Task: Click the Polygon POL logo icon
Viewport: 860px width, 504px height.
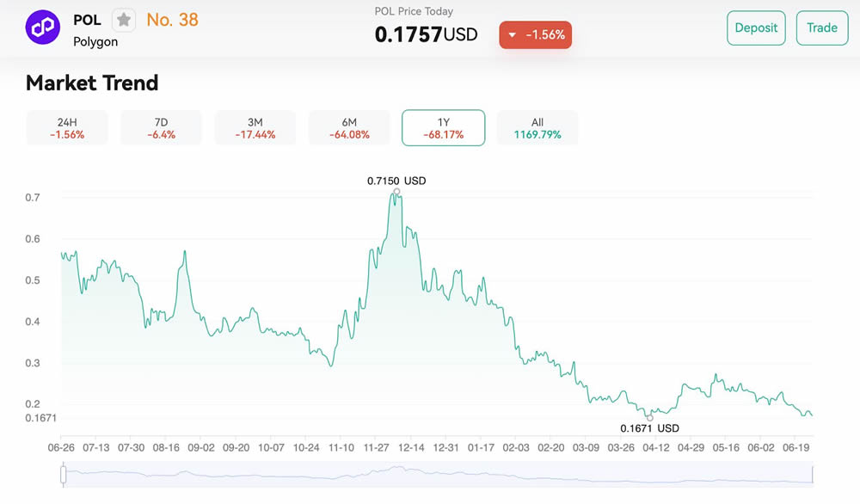Action: click(42, 28)
